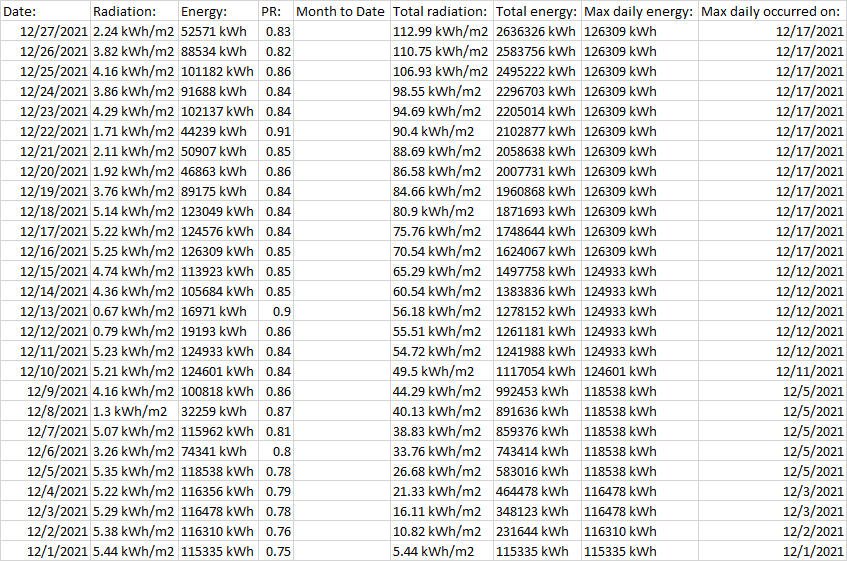Click date cell 12/23/2021
The width and height of the screenshot is (847, 561).
[45, 111]
